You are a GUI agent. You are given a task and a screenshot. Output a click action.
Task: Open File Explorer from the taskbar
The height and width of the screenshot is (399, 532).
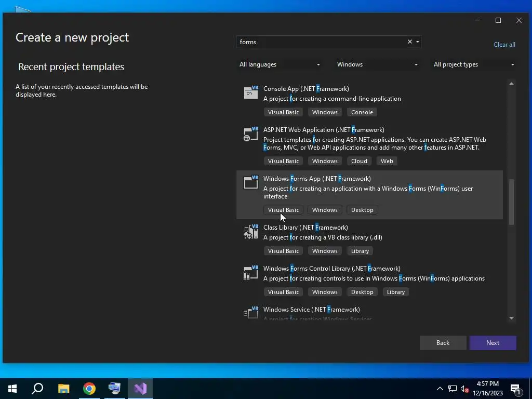point(63,389)
